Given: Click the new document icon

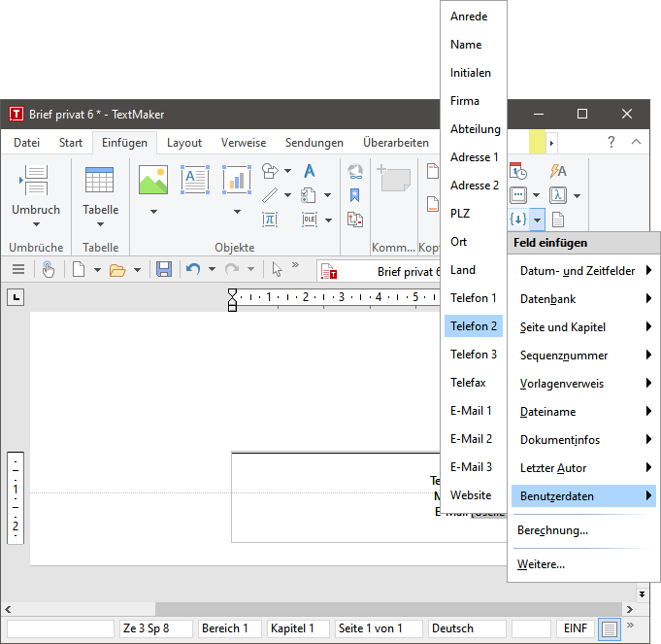Looking at the screenshot, I should point(79,269).
